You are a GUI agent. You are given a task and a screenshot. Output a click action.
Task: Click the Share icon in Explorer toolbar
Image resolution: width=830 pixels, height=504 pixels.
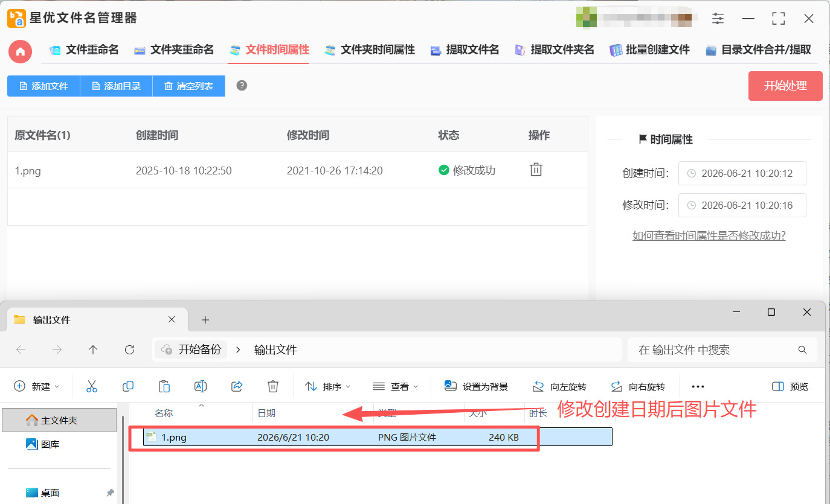(x=237, y=386)
